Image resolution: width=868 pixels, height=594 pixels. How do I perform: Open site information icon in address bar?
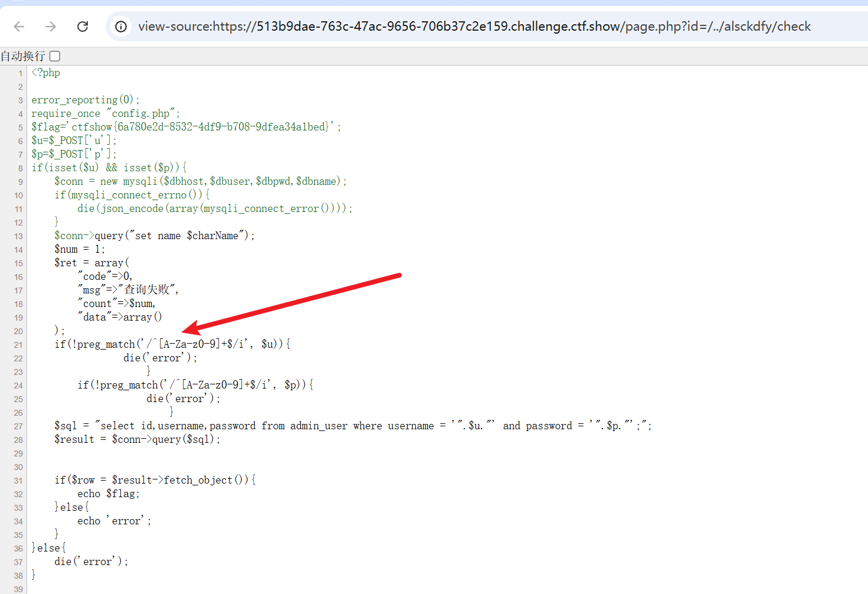pyautogui.click(x=121, y=27)
